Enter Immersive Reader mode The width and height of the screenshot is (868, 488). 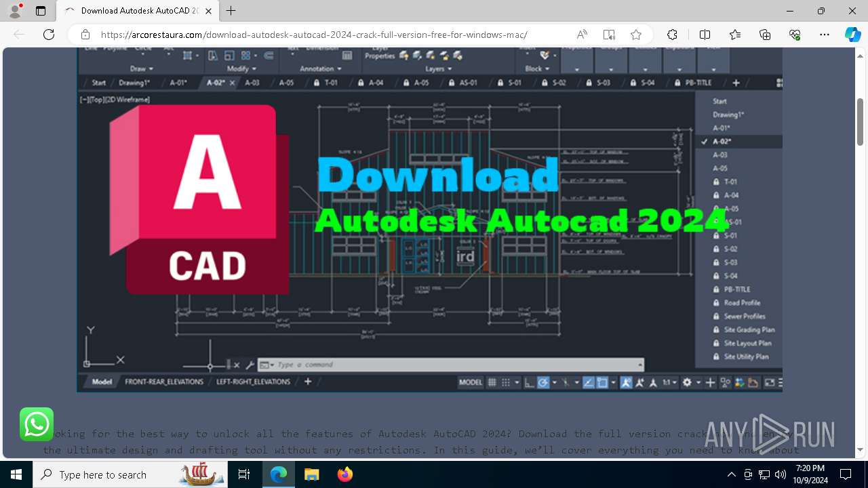pyautogui.click(x=609, y=35)
